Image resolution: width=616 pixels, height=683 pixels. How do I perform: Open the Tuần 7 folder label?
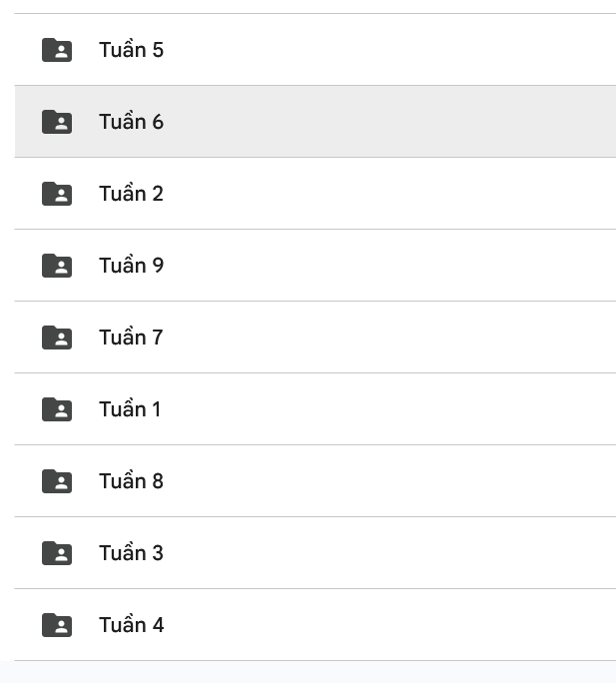click(131, 338)
